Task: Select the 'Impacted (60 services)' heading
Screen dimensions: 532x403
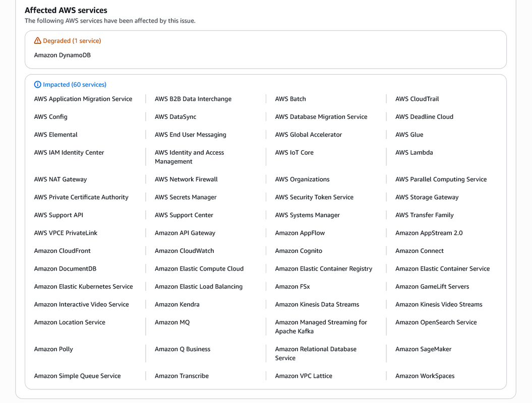Action: tap(75, 85)
